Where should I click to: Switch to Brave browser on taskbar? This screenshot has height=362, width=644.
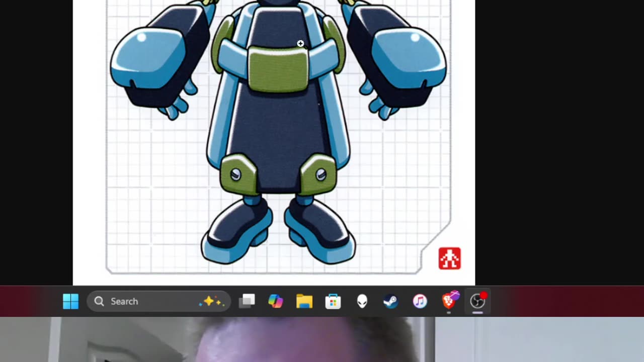(449, 301)
